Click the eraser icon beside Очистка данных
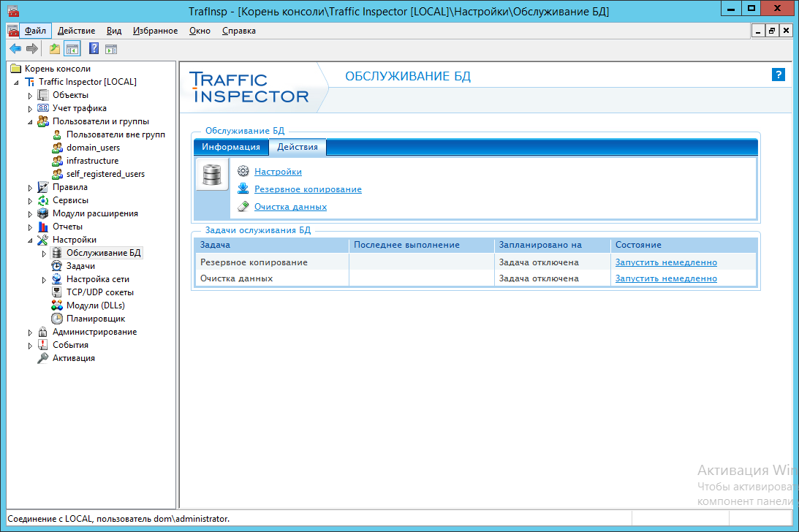Image resolution: width=799 pixels, height=532 pixels. point(243,206)
